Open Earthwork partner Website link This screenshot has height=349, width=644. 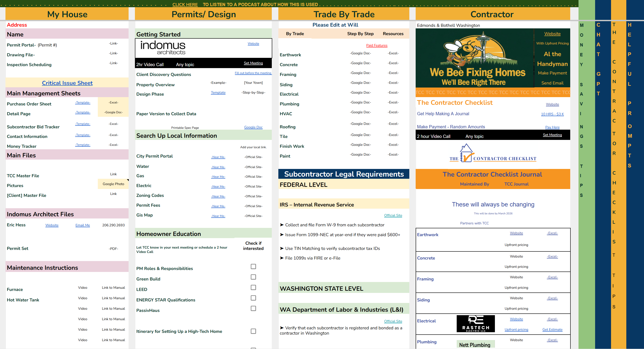pos(517,233)
